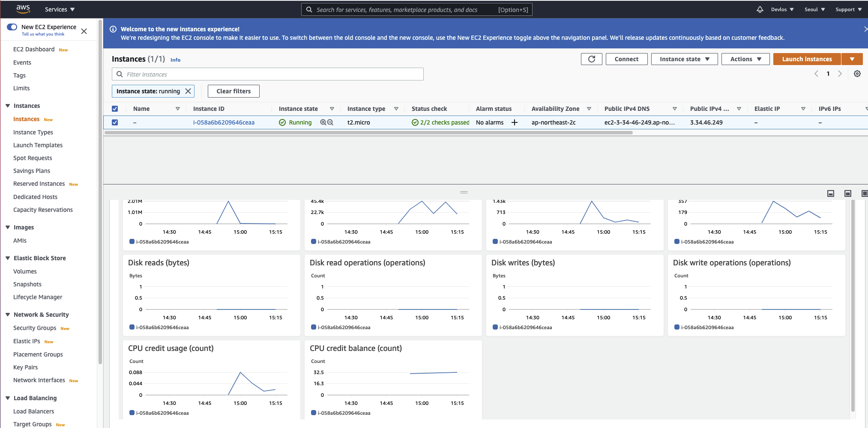The height and width of the screenshot is (428, 868).
Task: Click the green Running status icon
Action: (282, 122)
